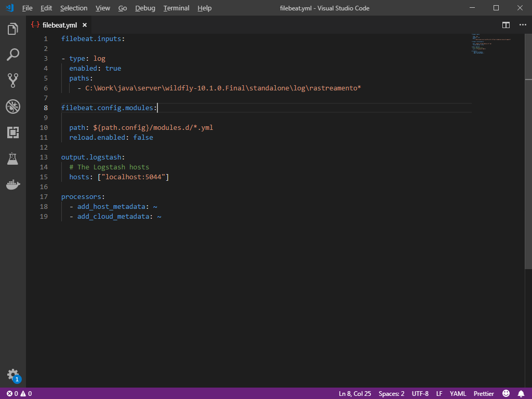Click 'enabled: true' on line 4

(95, 68)
